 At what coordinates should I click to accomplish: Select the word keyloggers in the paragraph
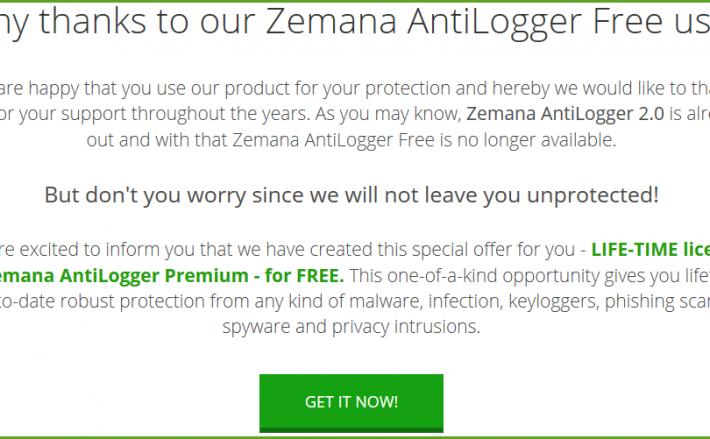(x=553, y=301)
